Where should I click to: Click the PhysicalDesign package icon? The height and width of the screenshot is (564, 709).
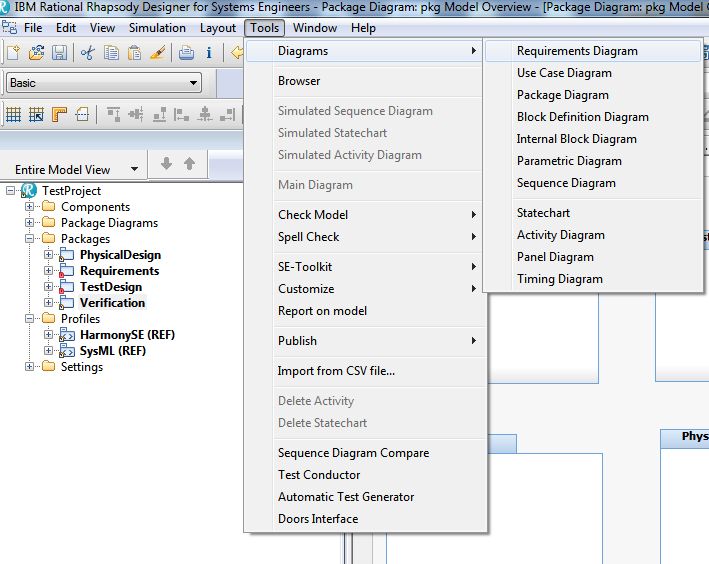67,255
